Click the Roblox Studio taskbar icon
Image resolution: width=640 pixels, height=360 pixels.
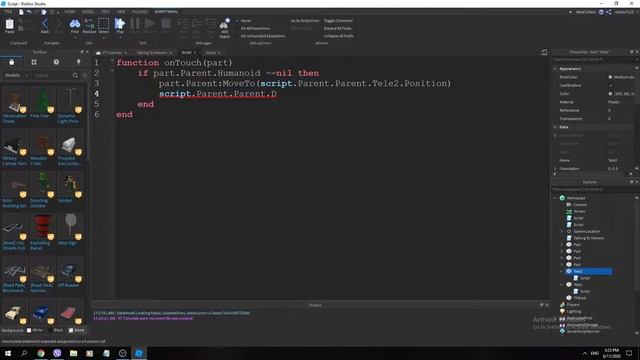click(x=139, y=353)
